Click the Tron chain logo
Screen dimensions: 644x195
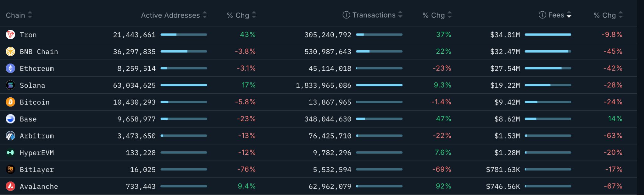(11, 35)
